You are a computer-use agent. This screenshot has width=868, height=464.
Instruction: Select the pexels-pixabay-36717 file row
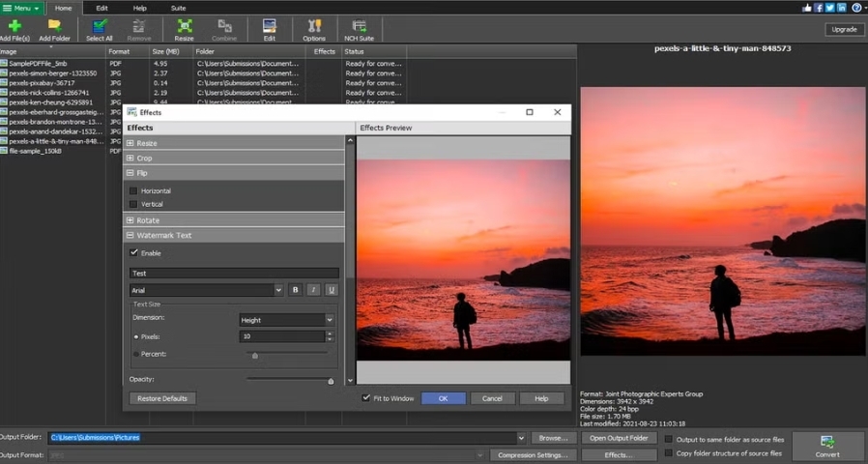[202, 83]
